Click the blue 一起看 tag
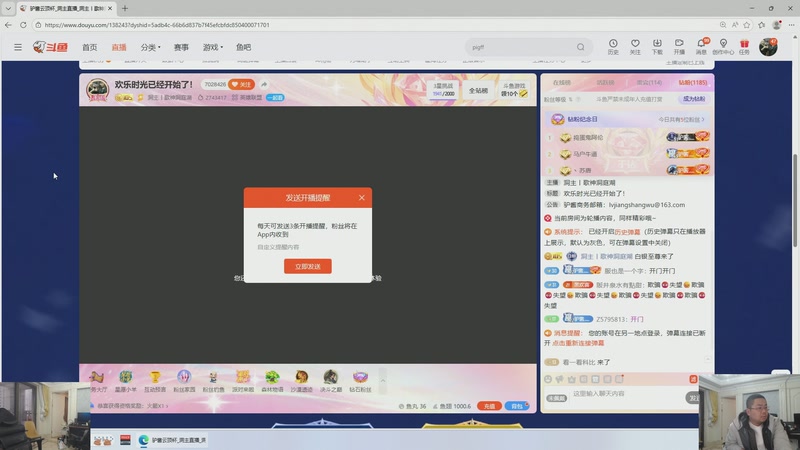 tap(275, 97)
